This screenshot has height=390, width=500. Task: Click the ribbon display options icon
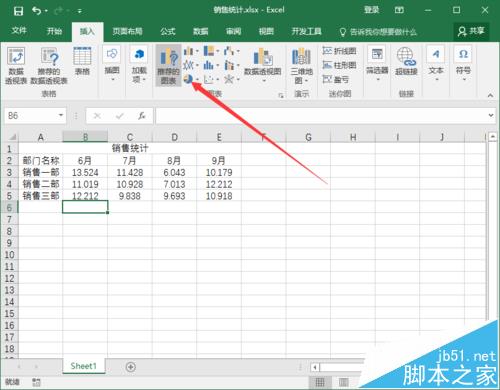[x=399, y=10]
